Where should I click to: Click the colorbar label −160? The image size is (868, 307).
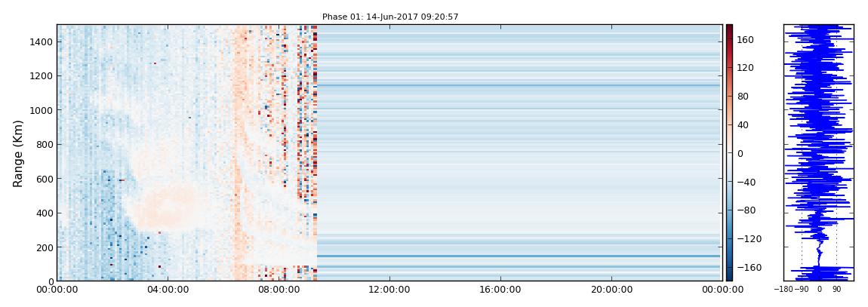click(x=749, y=268)
